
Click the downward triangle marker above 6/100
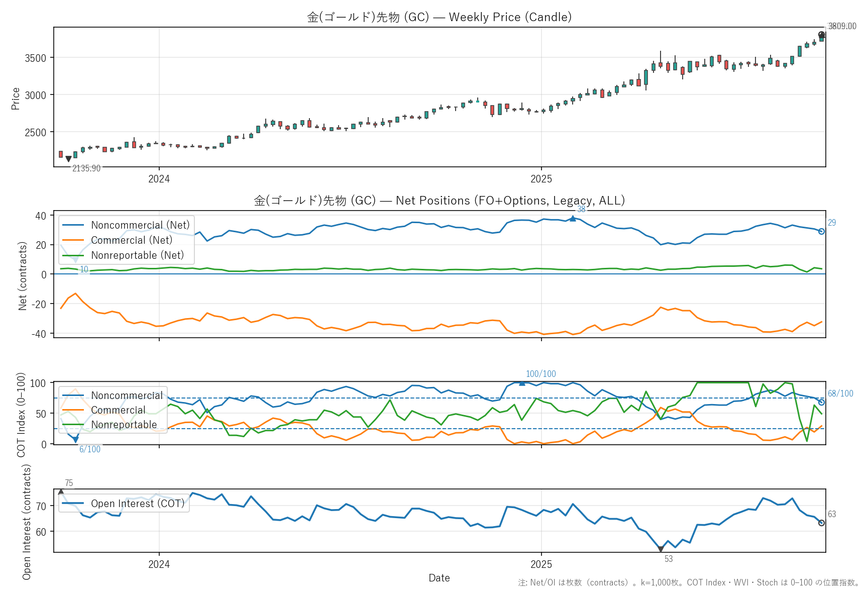point(75,440)
